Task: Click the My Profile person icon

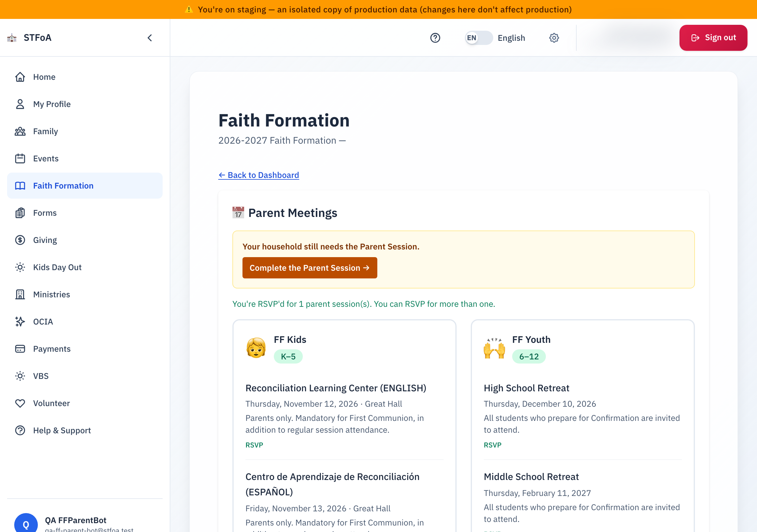Action: click(x=20, y=104)
